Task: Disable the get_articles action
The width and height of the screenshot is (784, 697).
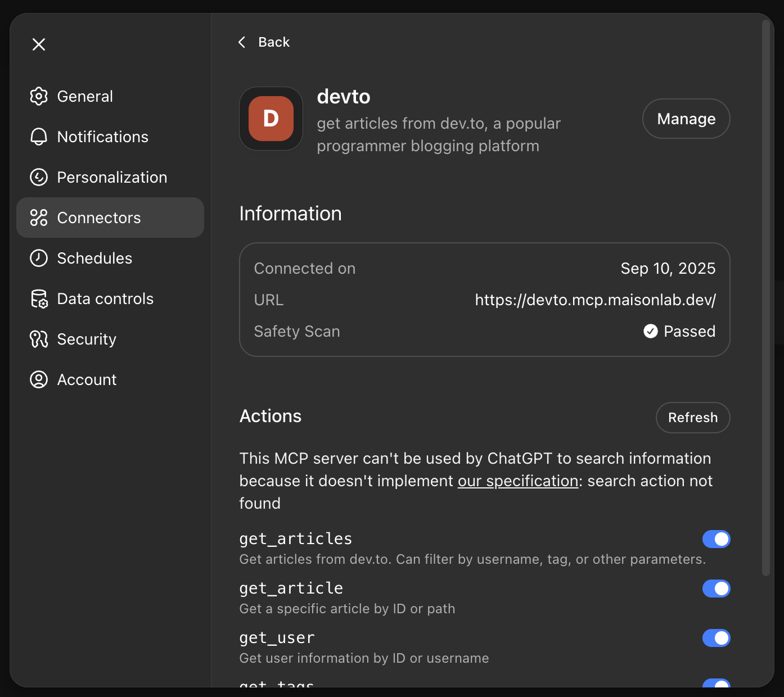Action: click(716, 538)
